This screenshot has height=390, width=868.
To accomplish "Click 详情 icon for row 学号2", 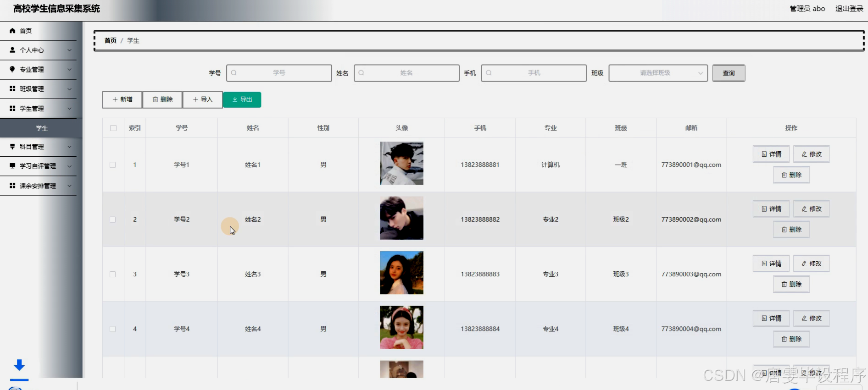I will (x=764, y=209).
